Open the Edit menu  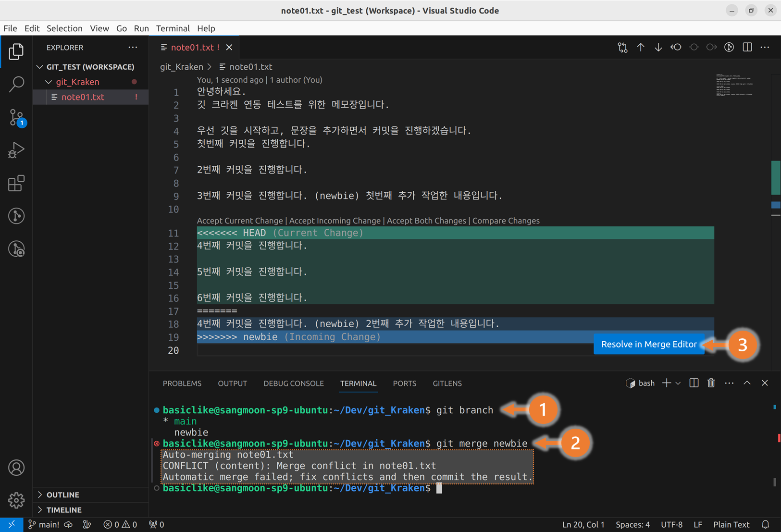[x=32, y=28]
